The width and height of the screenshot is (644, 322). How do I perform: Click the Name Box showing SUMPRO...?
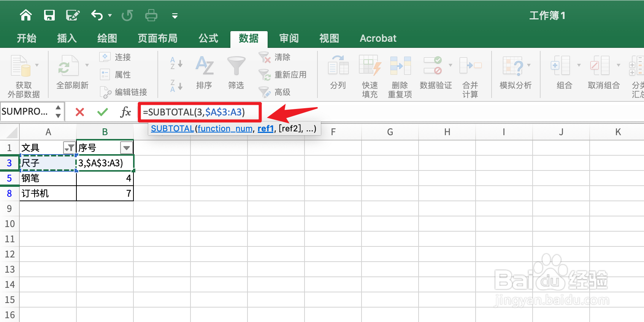26,112
